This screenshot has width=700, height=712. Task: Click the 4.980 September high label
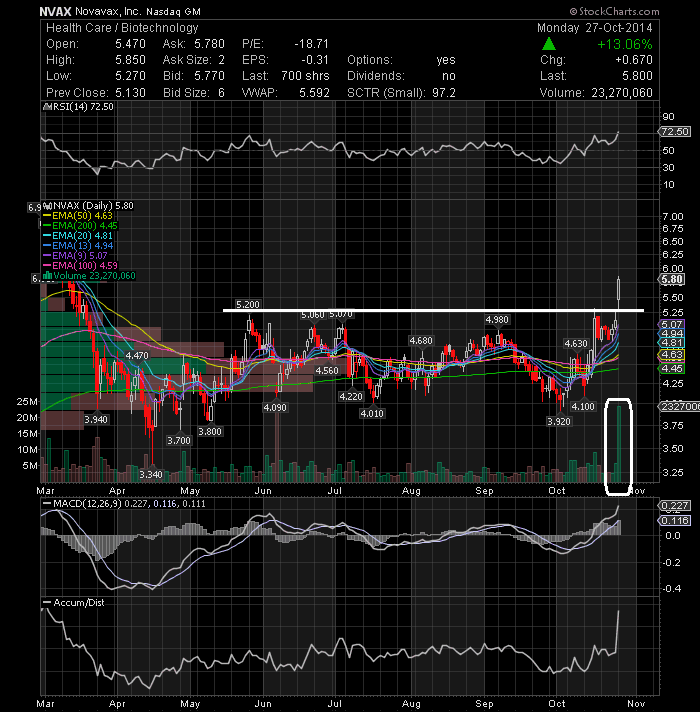tap(497, 320)
